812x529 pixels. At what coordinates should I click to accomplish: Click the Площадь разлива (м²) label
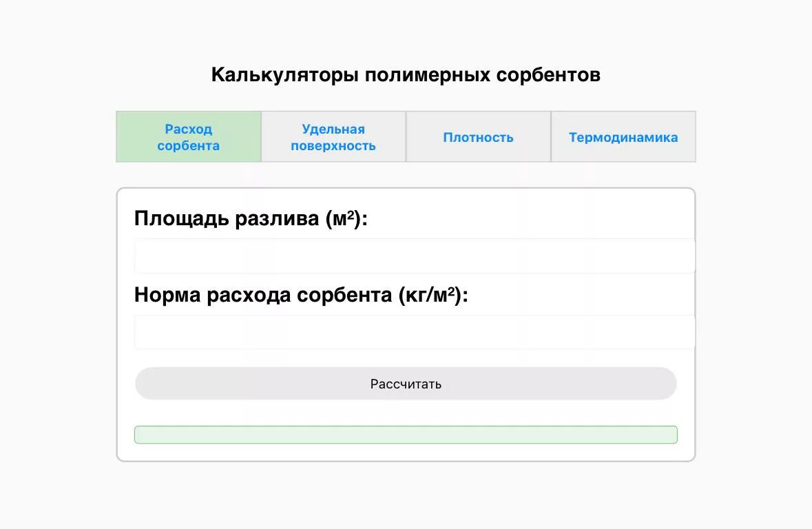[x=251, y=217]
